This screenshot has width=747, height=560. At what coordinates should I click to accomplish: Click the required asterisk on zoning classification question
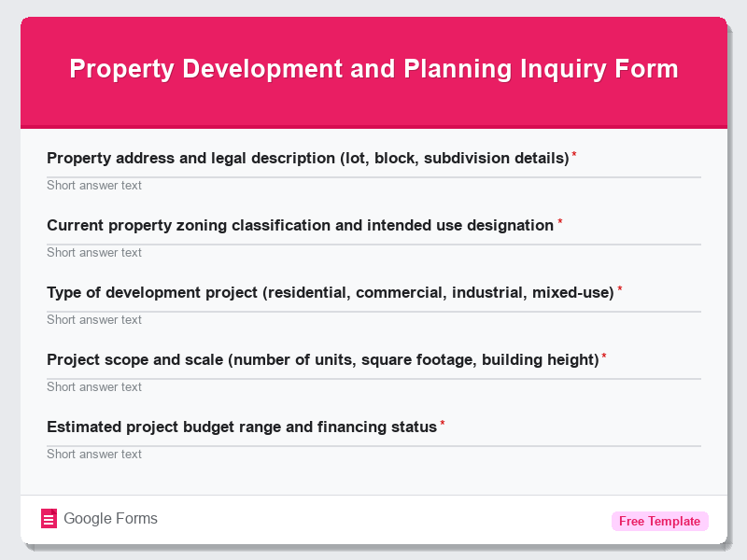click(560, 221)
